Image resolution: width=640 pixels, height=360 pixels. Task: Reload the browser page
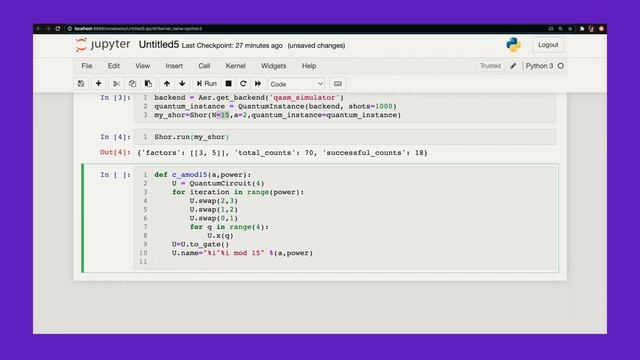[58, 29]
